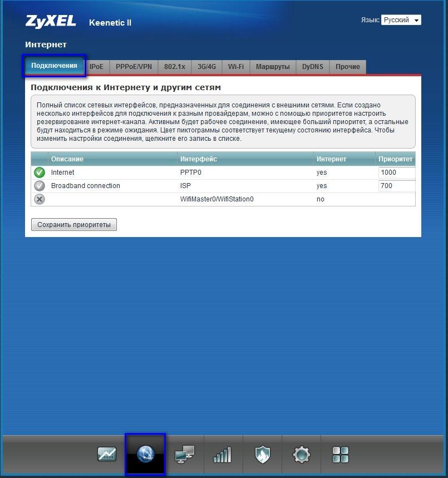Open the firewall shield icon
Viewport: 448px width, 478px height.
(x=263, y=454)
